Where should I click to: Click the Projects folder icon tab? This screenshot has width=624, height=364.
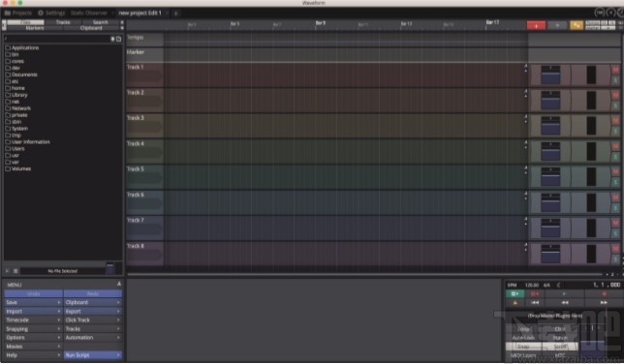pyautogui.click(x=7, y=13)
